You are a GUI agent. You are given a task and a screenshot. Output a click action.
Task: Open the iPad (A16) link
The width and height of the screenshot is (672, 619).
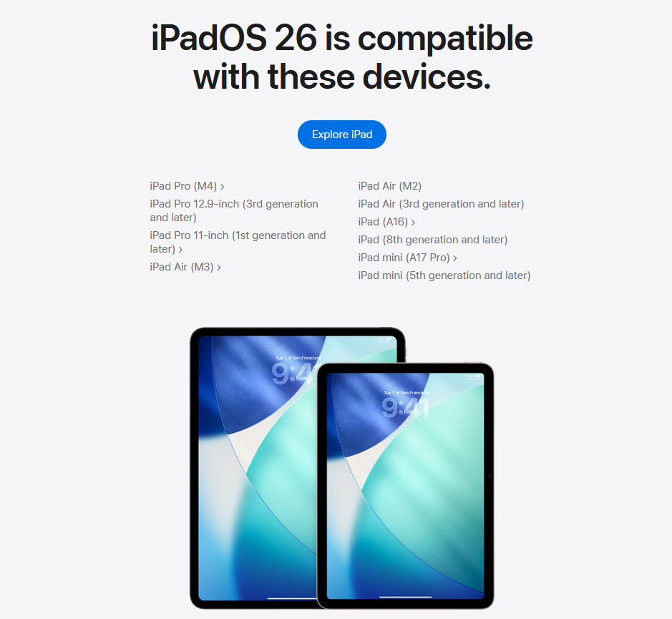tap(386, 222)
